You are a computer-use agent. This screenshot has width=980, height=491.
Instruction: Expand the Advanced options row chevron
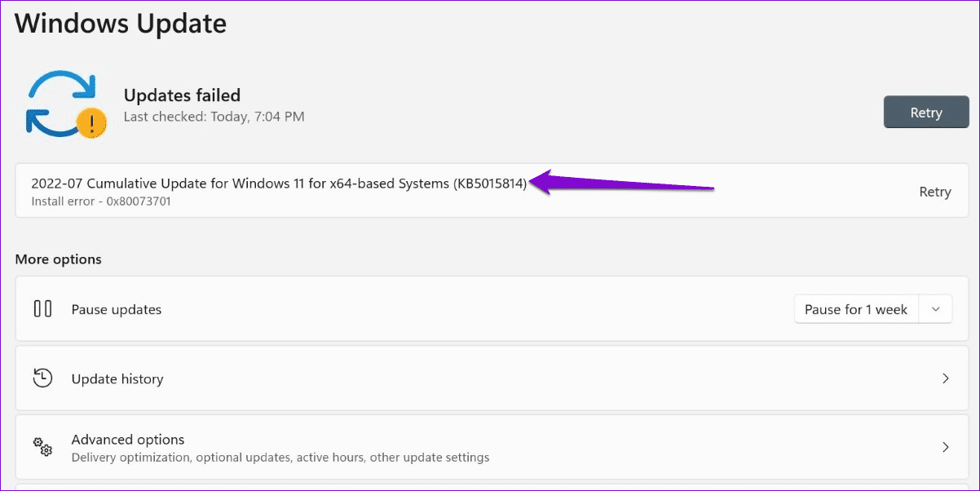[945, 447]
